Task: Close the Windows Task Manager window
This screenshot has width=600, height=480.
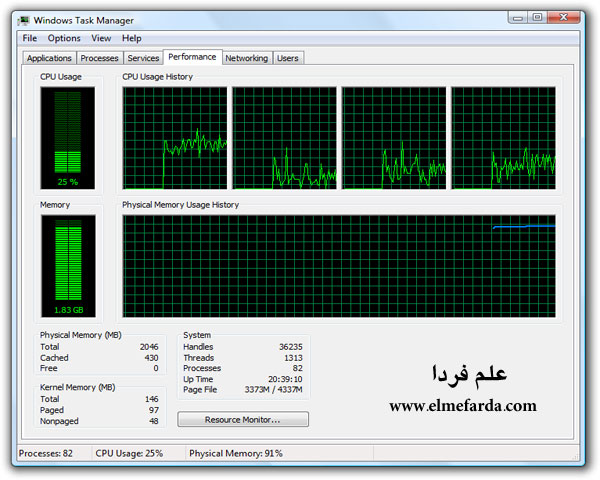Action: click(x=567, y=17)
